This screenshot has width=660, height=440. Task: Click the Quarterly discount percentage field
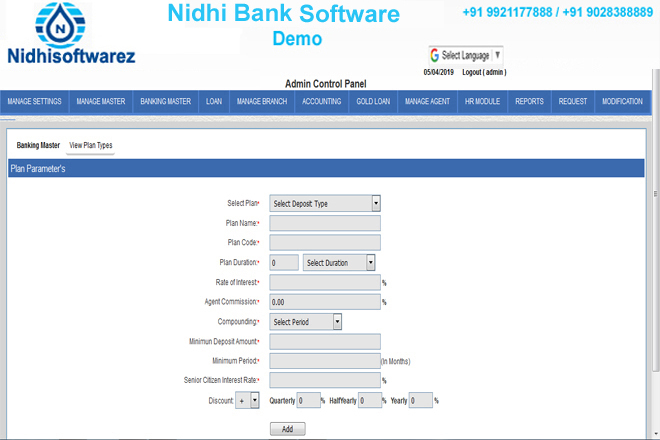[309, 400]
